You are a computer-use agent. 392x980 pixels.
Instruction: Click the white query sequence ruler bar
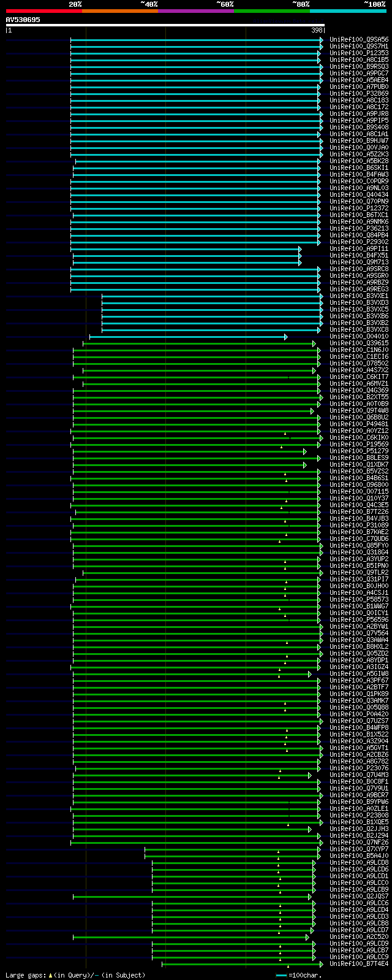point(165,25)
